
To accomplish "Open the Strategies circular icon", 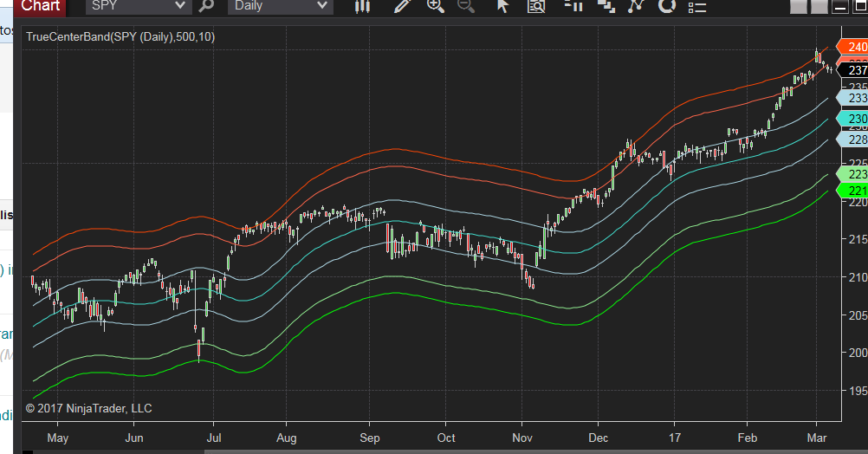I will pos(667,6).
